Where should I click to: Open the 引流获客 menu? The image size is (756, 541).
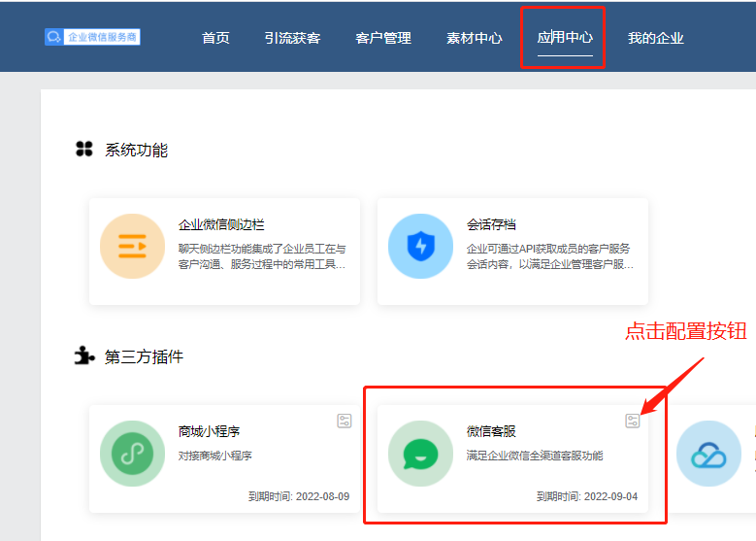pos(292,38)
